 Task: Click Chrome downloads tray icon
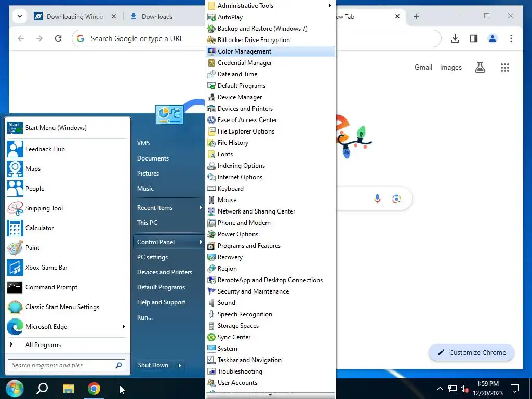tap(455, 38)
